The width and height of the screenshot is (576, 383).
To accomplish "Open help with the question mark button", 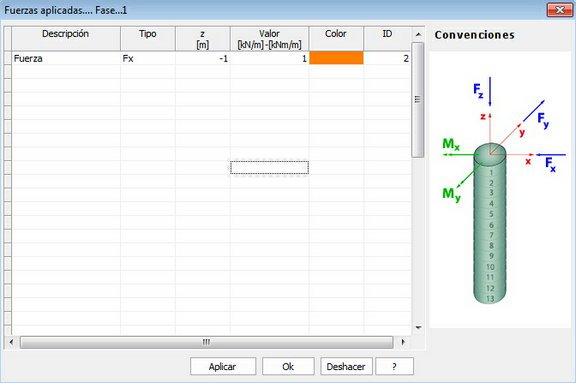I will tap(394, 366).
